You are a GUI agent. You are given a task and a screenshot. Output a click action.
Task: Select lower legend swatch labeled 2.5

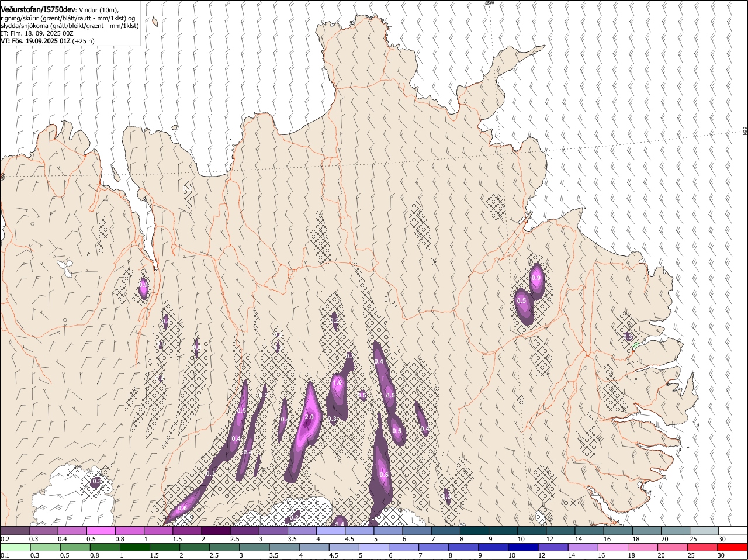pyautogui.click(x=224, y=547)
